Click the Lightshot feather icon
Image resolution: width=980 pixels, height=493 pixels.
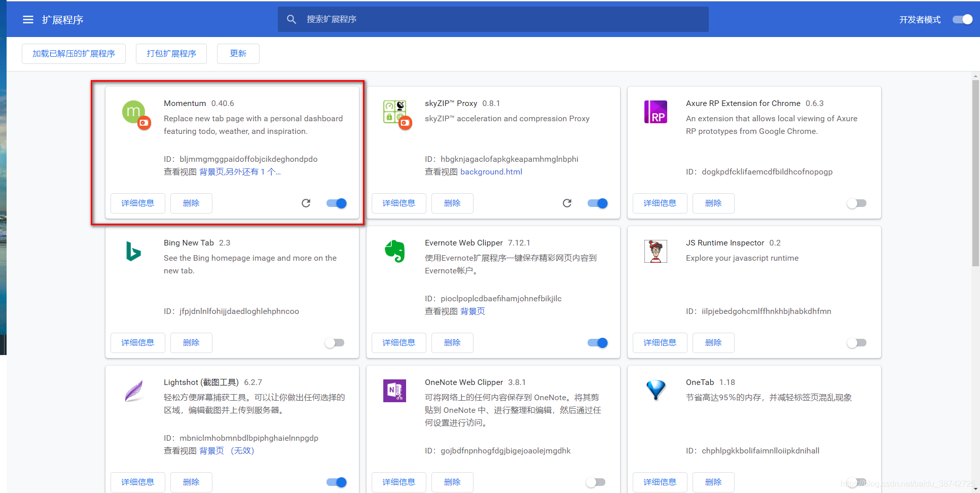pyautogui.click(x=134, y=391)
